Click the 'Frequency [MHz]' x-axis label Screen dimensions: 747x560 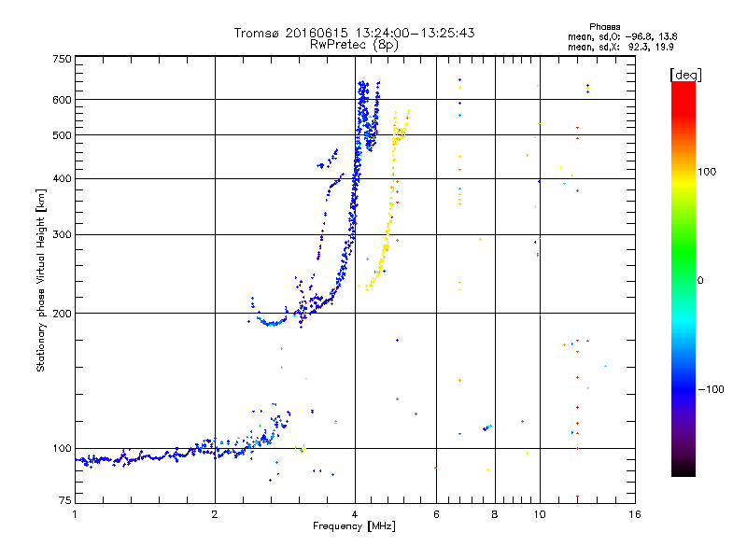(354, 526)
